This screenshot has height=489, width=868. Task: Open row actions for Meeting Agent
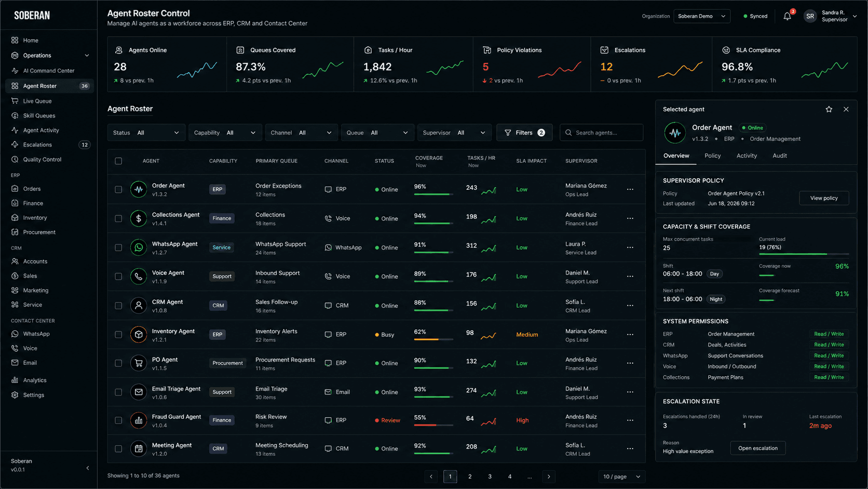[630, 448]
